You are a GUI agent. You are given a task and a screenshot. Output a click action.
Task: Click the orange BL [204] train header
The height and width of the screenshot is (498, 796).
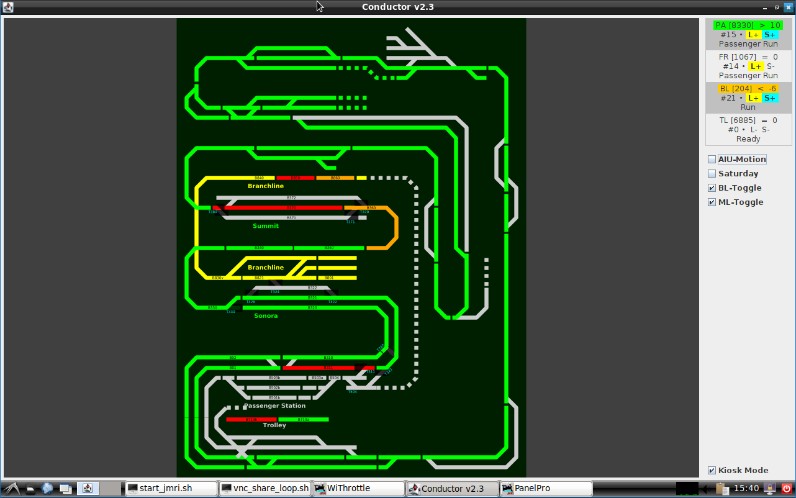pos(748,88)
